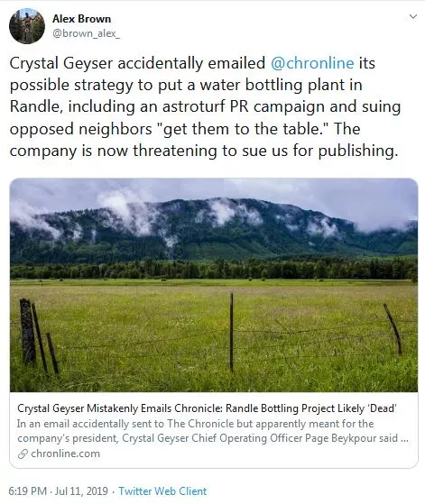This screenshot has height=504, width=425.
Task: Click the Jul 11, 2019 date
Action: 81,491
